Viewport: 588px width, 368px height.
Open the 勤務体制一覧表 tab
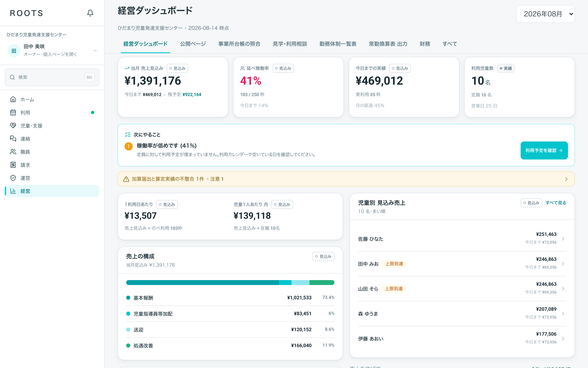coord(338,44)
